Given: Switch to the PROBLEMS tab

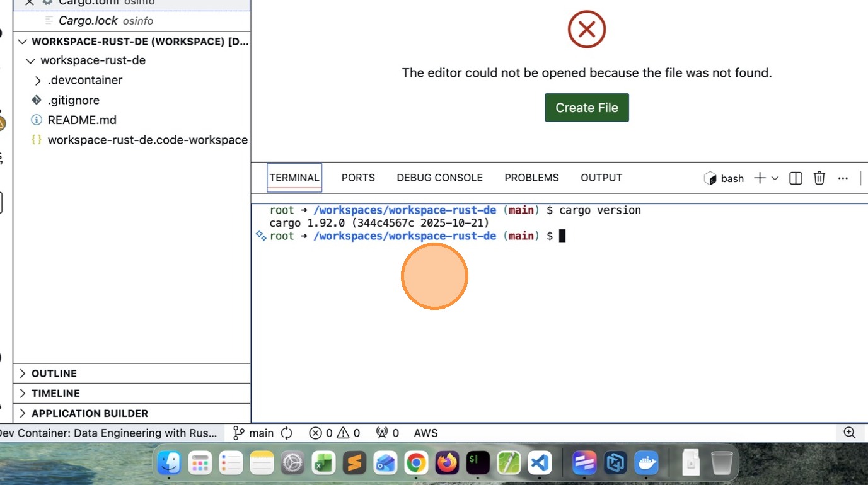Looking at the screenshot, I should 531,178.
